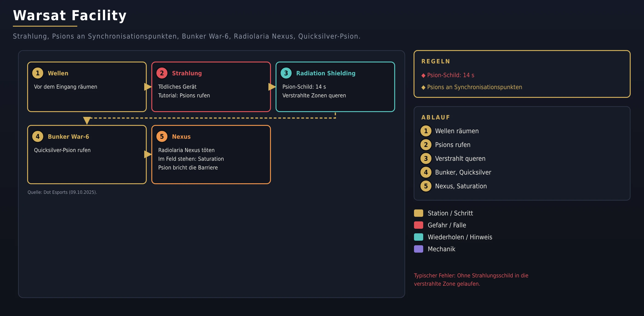Click the Ablauf badge 4 next to Bunker, Quicksilver
The width and height of the screenshot is (644, 316).
[x=426, y=172]
